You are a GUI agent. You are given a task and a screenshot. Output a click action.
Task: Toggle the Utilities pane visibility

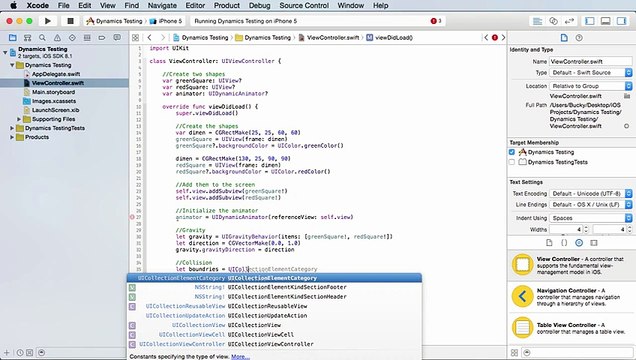(x=621, y=21)
